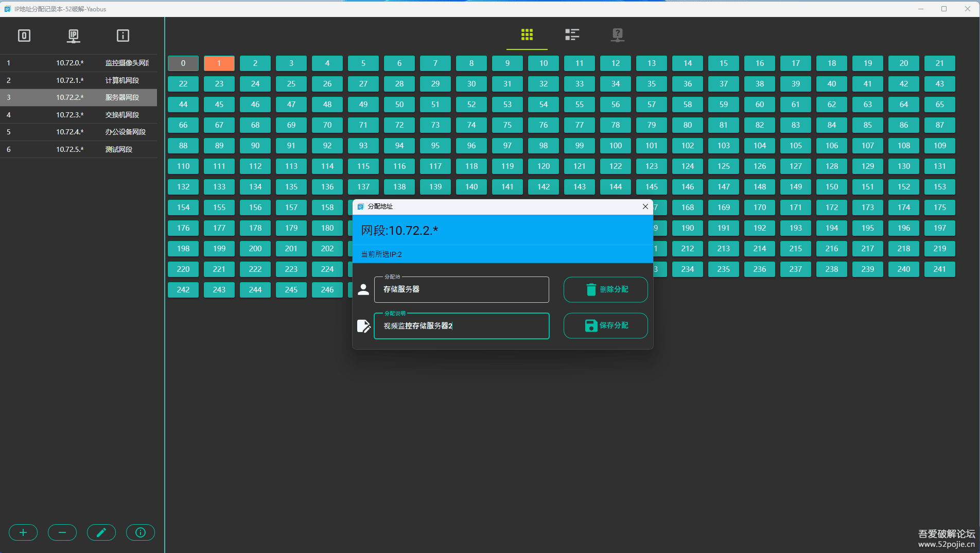Click the remove subnet minus button
This screenshot has height=553, width=980.
click(x=62, y=532)
